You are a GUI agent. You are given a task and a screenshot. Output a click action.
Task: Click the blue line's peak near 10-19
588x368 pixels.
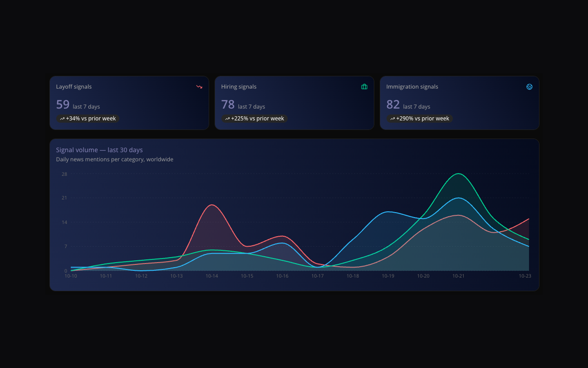(x=388, y=212)
